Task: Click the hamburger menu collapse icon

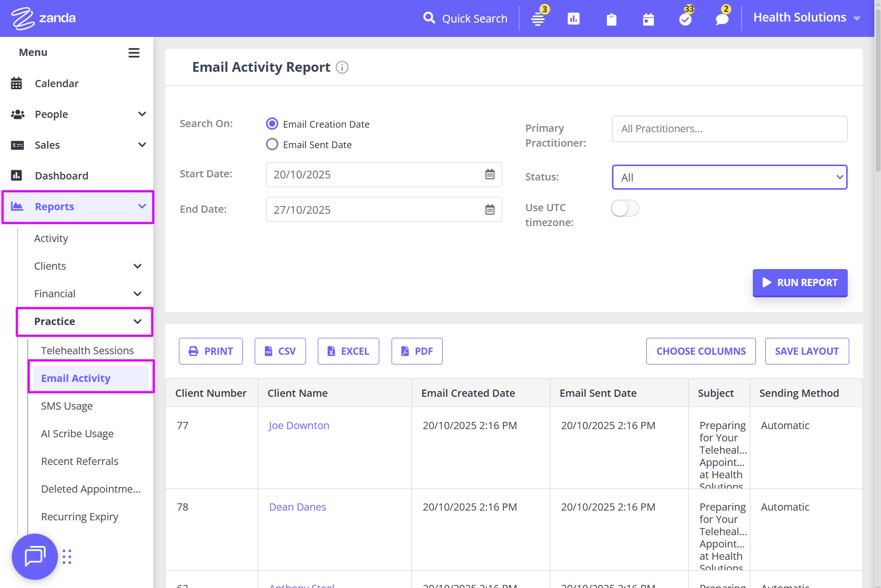Action: tap(134, 53)
